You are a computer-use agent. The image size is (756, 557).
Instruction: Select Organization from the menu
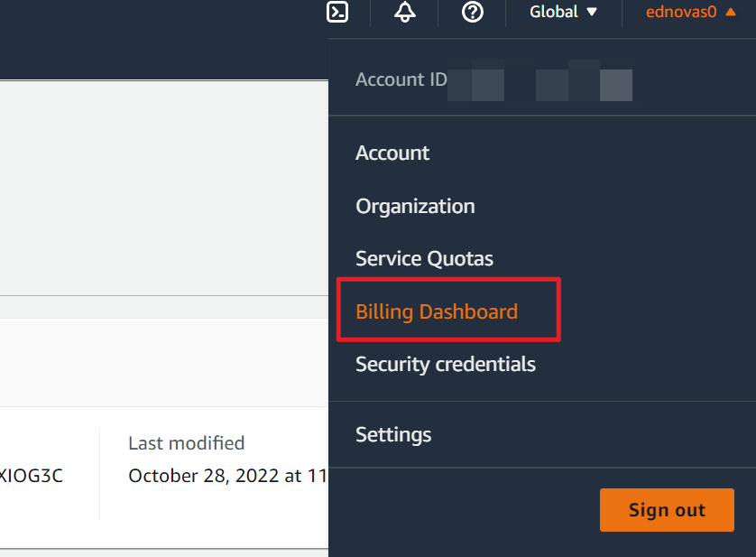coord(415,206)
